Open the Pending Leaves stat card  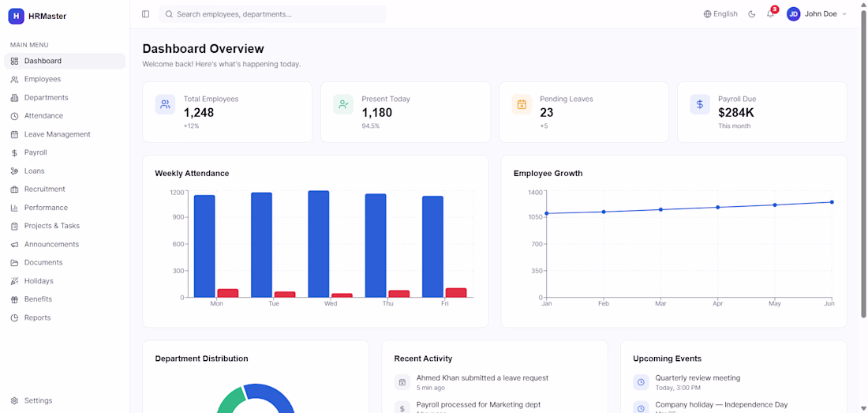(x=584, y=112)
